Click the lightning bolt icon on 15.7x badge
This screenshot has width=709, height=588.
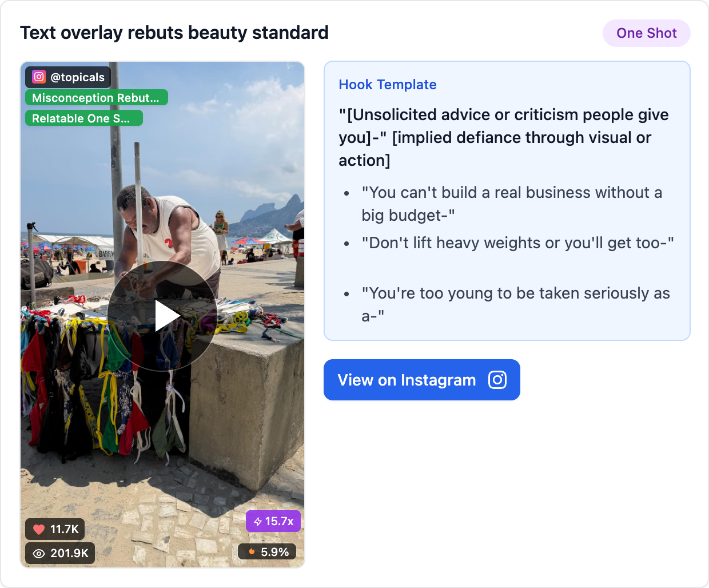click(258, 521)
